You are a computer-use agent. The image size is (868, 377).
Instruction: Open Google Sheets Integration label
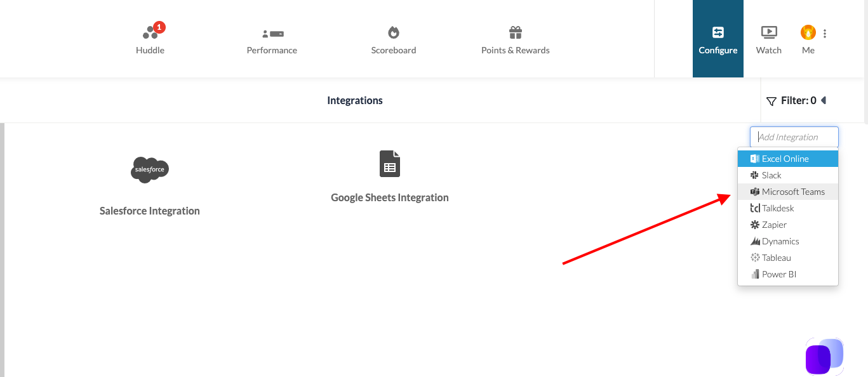coord(390,197)
